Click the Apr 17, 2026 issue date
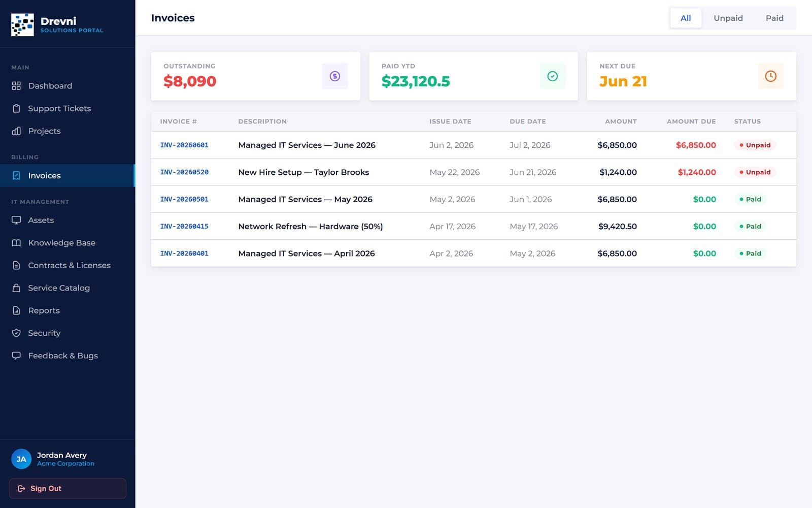Screen dimensions: 812x508 [x=453, y=227]
